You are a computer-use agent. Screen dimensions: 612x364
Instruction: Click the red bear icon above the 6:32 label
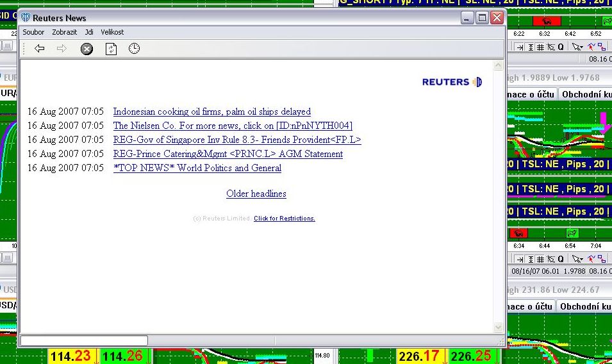point(547,21)
